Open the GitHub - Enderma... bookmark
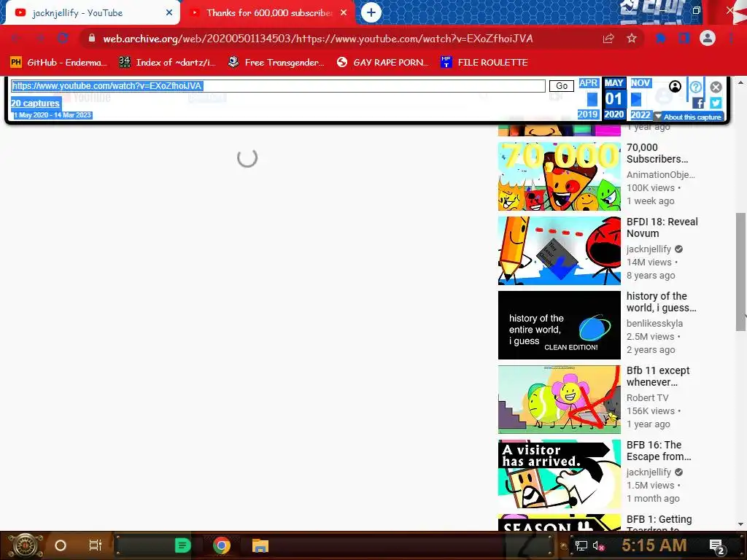747x560 pixels. click(x=58, y=63)
